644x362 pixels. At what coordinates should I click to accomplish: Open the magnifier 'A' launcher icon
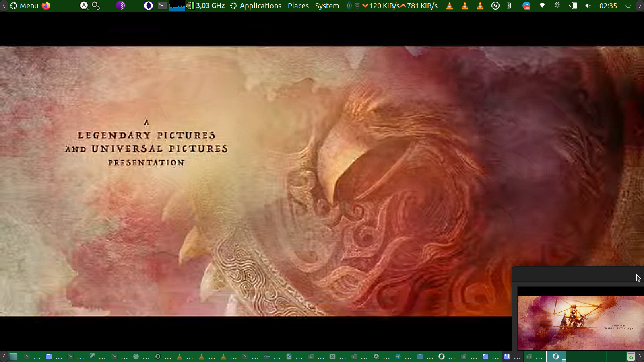(x=84, y=6)
